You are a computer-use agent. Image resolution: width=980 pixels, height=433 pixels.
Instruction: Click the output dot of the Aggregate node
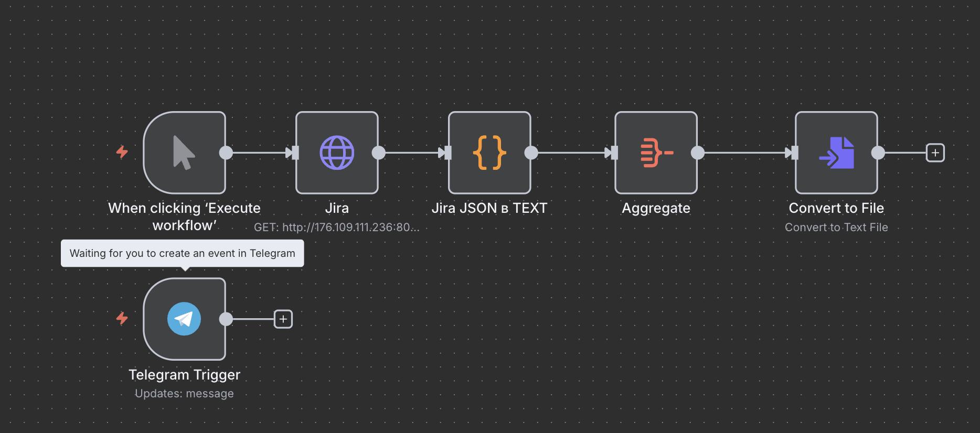(x=697, y=153)
